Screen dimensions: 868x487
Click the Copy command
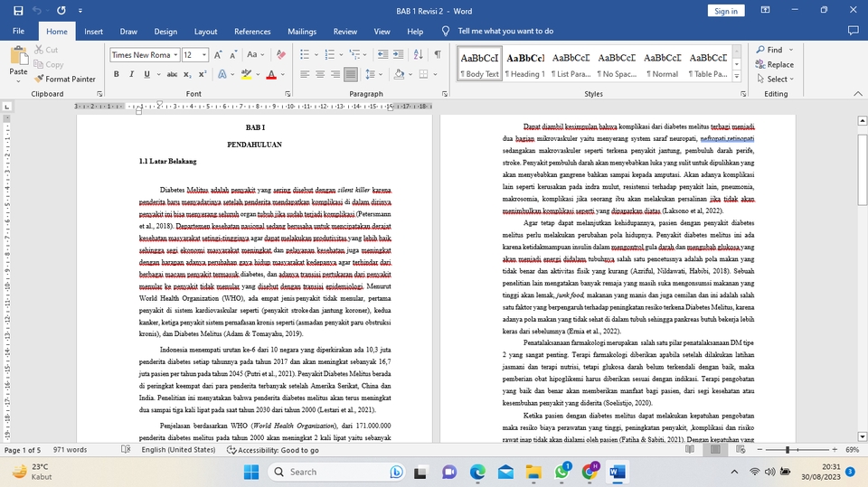pyautogui.click(x=49, y=65)
